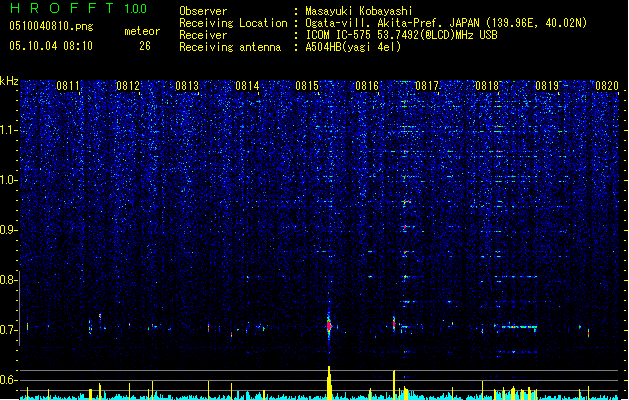Click the meteor count value 26
The image size is (629, 400).
[145, 46]
